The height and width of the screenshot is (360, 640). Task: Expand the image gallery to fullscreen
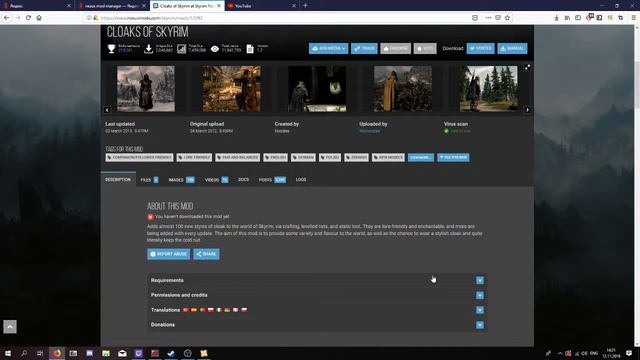[527, 67]
